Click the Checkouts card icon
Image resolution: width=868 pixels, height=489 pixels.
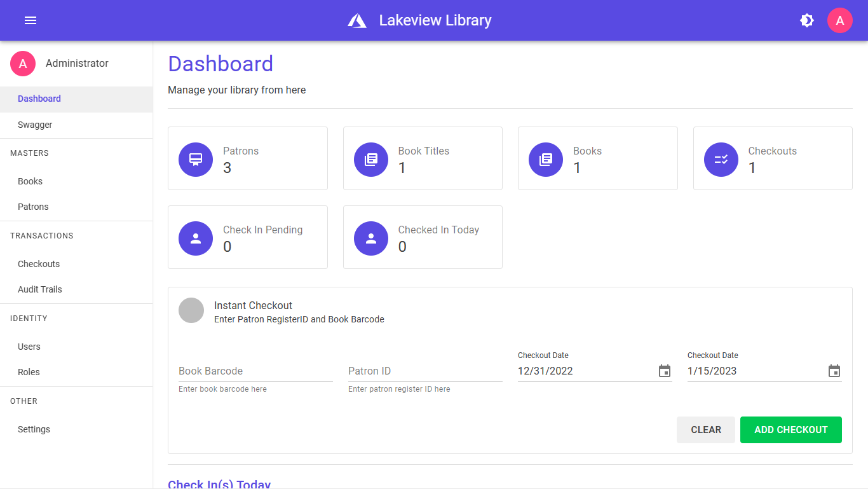tap(721, 159)
